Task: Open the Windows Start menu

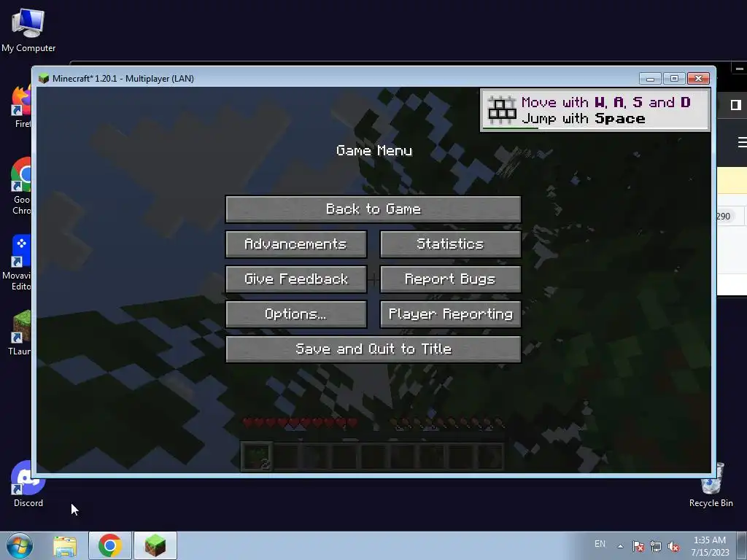Action: click(20, 545)
